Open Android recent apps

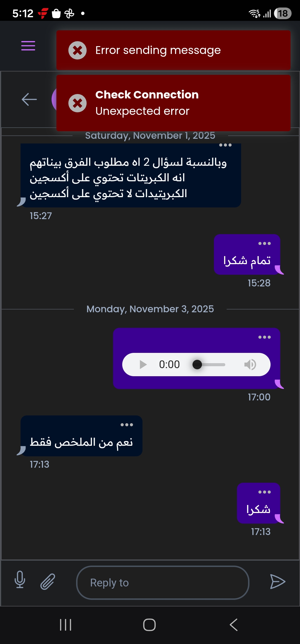(66, 625)
